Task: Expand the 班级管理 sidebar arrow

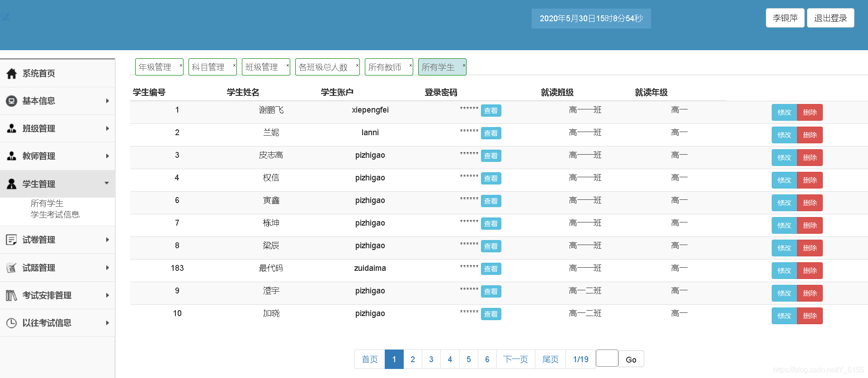Action: click(x=107, y=128)
